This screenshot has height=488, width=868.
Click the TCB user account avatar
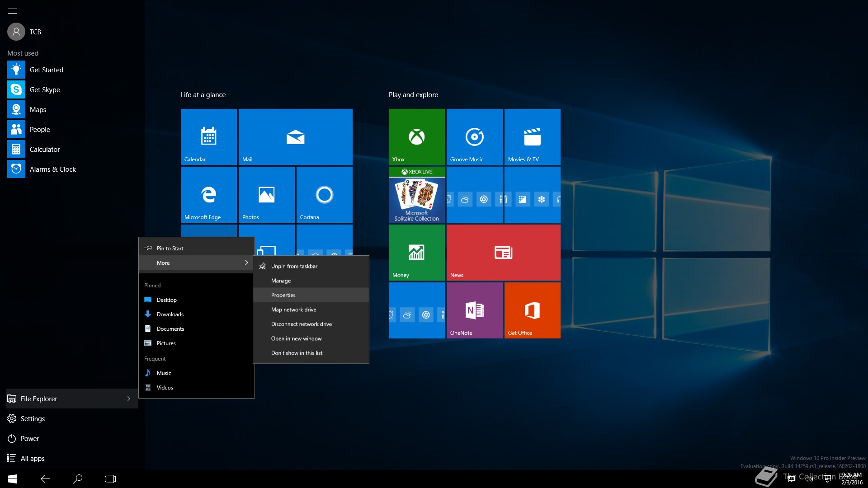click(x=16, y=32)
